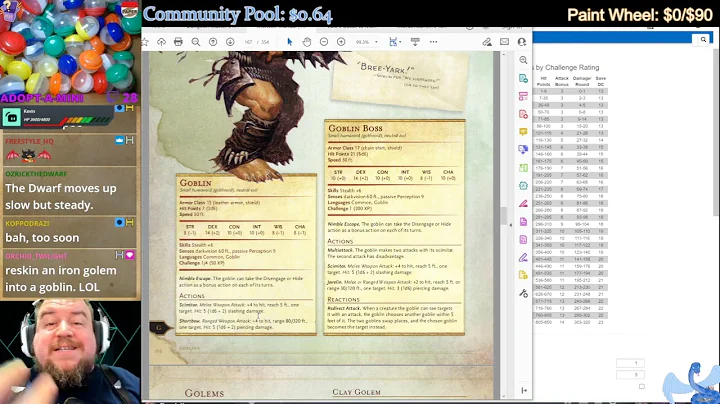Open the three-dot more tools menu
The image size is (720, 404).
pos(433,42)
